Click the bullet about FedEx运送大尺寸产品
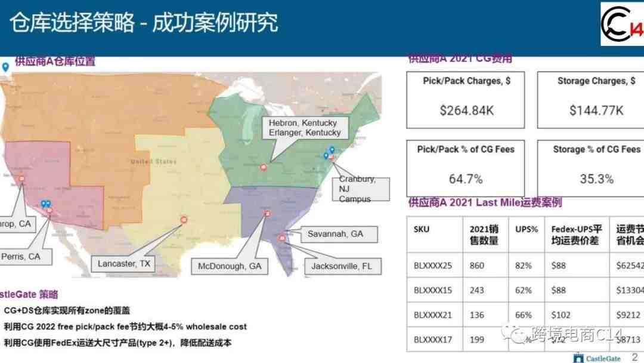Viewport: 644px width, 363px height. [x=117, y=343]
